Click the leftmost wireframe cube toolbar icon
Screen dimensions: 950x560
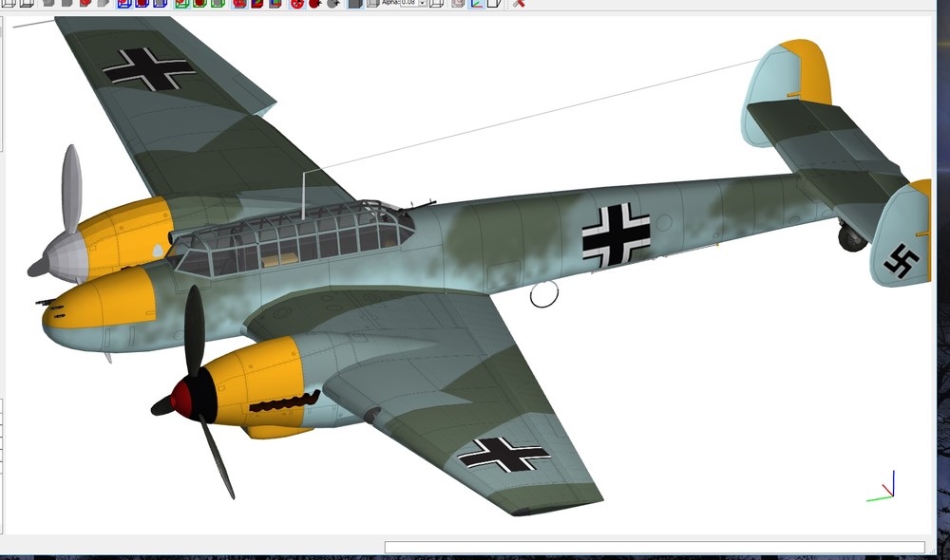click(x=9, y=3)
